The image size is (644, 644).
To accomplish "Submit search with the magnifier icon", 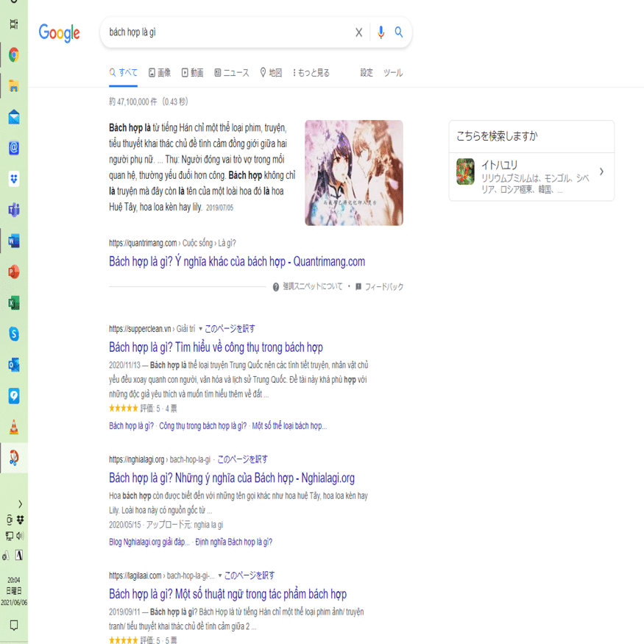I will click(x=398, y=32).
